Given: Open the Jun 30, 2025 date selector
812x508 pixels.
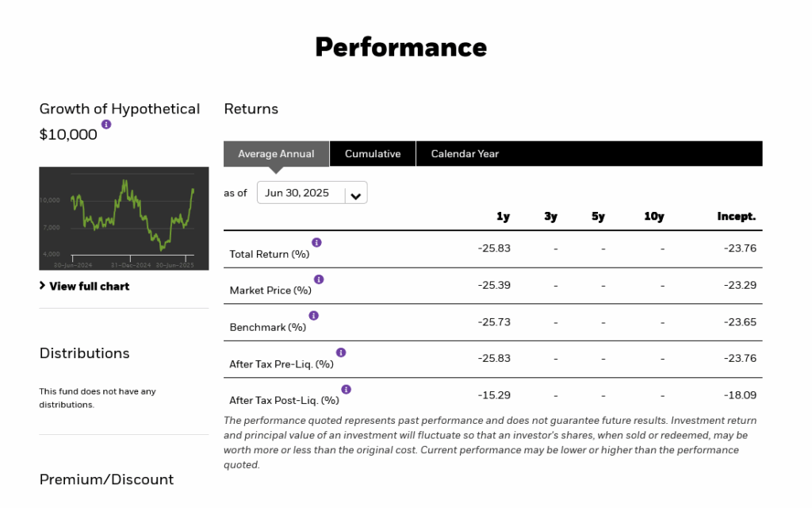Looking at the screenshot, I should (x=312, y=193).
